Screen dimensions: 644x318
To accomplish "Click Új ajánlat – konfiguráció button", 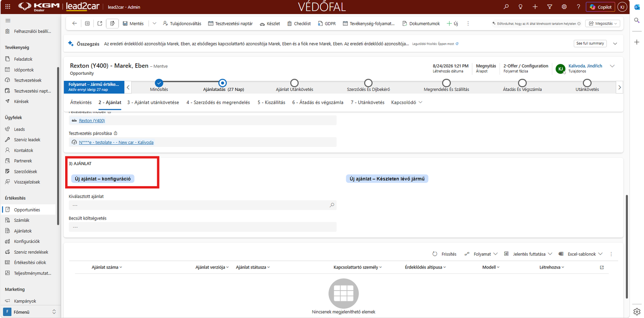I will point(103,179).
